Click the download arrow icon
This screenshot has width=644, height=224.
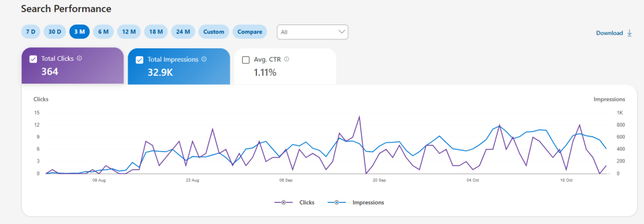[629, 33]
